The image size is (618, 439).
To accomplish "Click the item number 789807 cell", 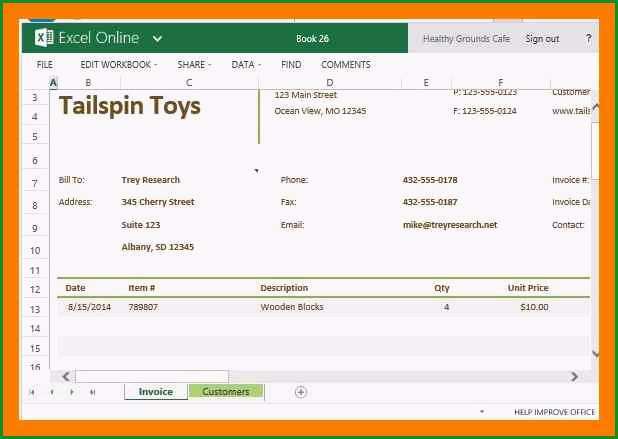I will [x=143, y=307].
